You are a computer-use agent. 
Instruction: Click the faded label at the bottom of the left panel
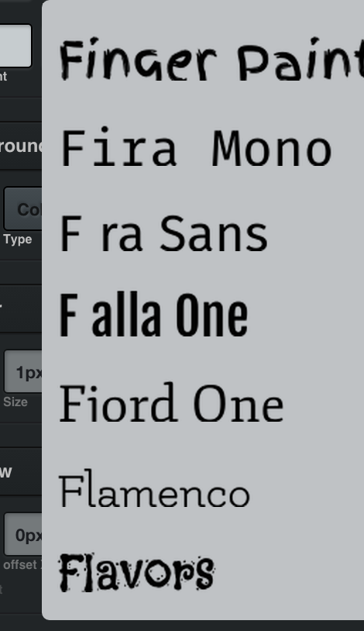[2, 590]
